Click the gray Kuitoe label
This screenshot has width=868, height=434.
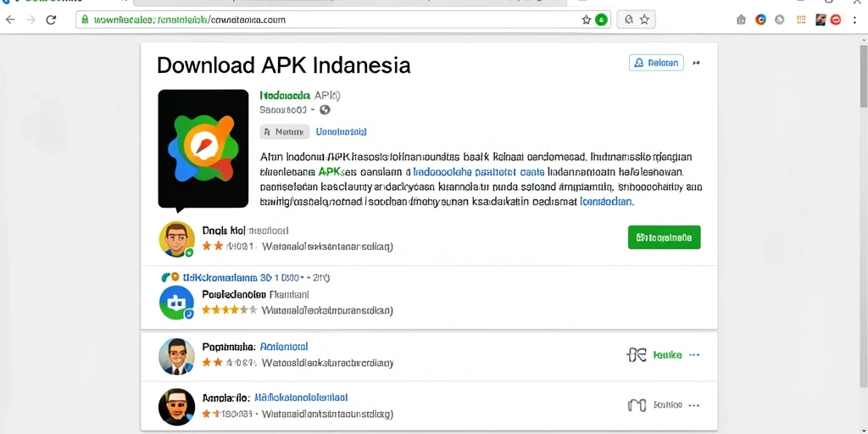click(x=668, y=405)
